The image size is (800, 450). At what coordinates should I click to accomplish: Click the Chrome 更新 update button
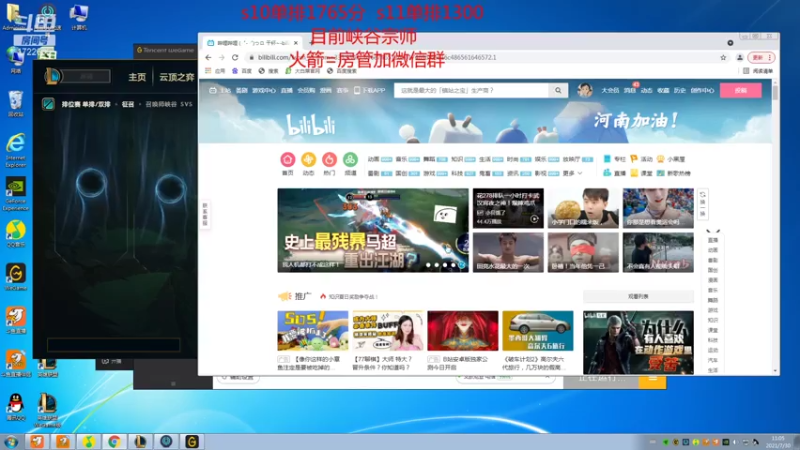tap(758, 58)
